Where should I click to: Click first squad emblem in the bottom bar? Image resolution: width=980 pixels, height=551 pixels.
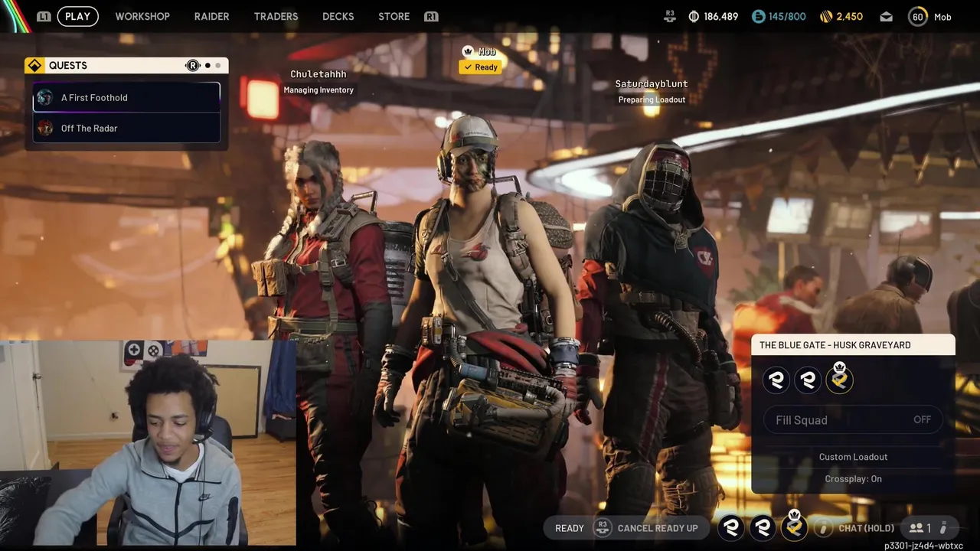(x=731, y=527)
